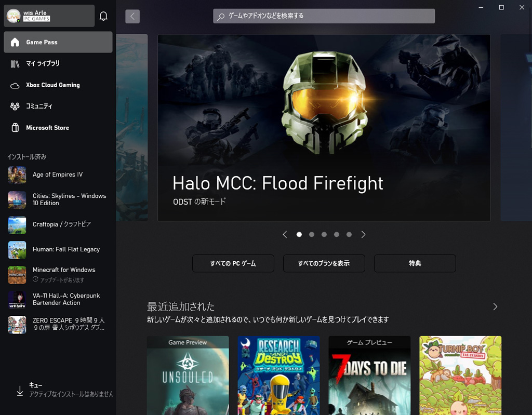Image resolution: width=532 pixels, height=415 pixels.
Task: Open the notification bell
Action: 103,16
